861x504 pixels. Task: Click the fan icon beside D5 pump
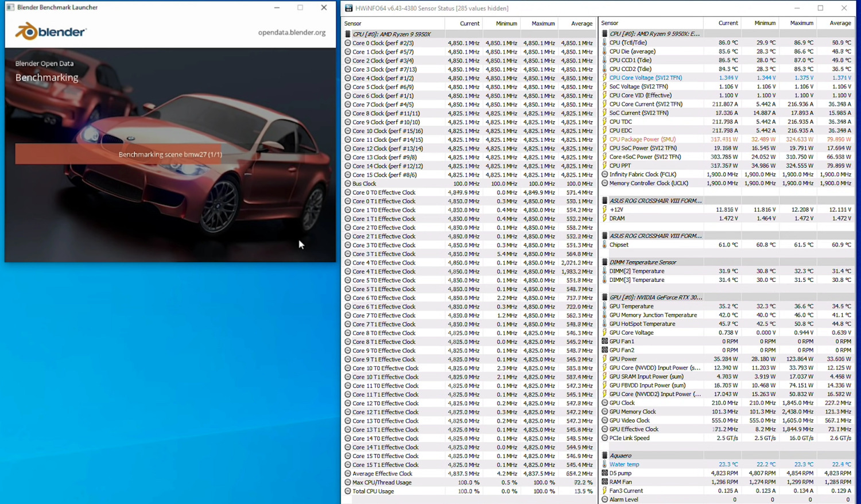(604, 473)
